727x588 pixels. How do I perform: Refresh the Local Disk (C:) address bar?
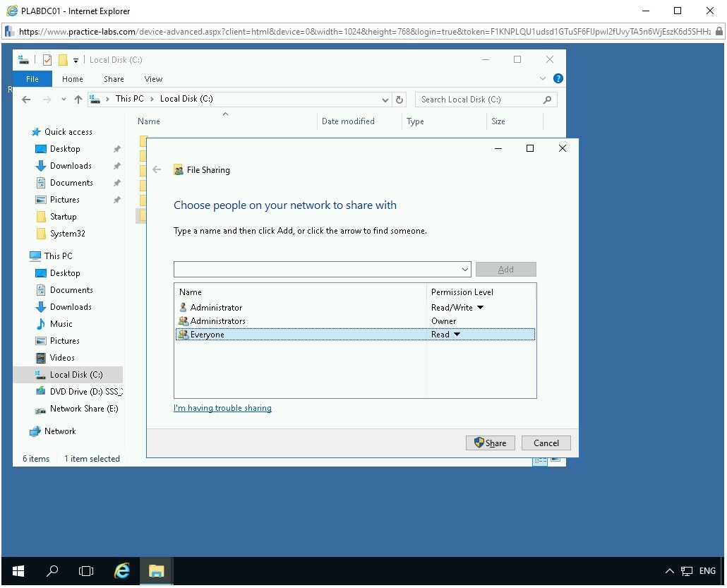pos(399,100)
